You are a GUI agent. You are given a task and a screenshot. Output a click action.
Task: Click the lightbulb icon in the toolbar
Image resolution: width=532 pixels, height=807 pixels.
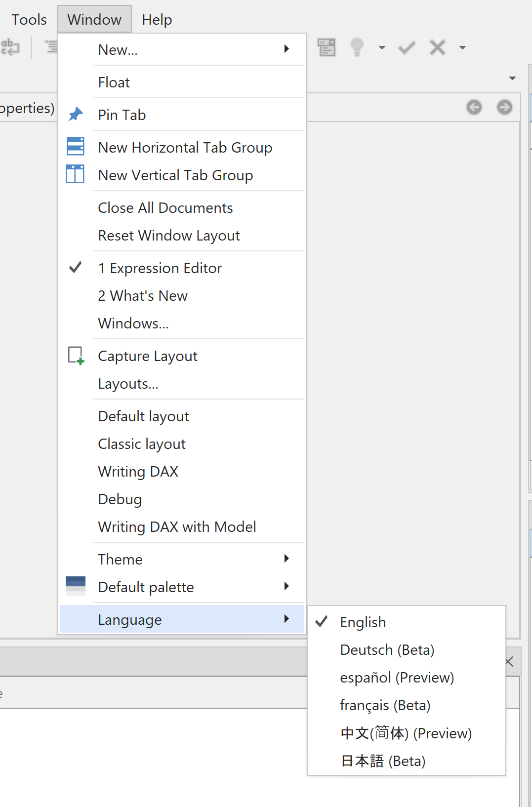[x=357, y=48]
